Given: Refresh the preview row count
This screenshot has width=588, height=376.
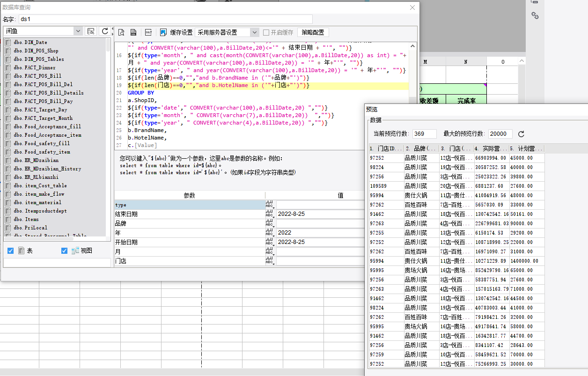Looking at the screenshot, I should tap(521, 134).
